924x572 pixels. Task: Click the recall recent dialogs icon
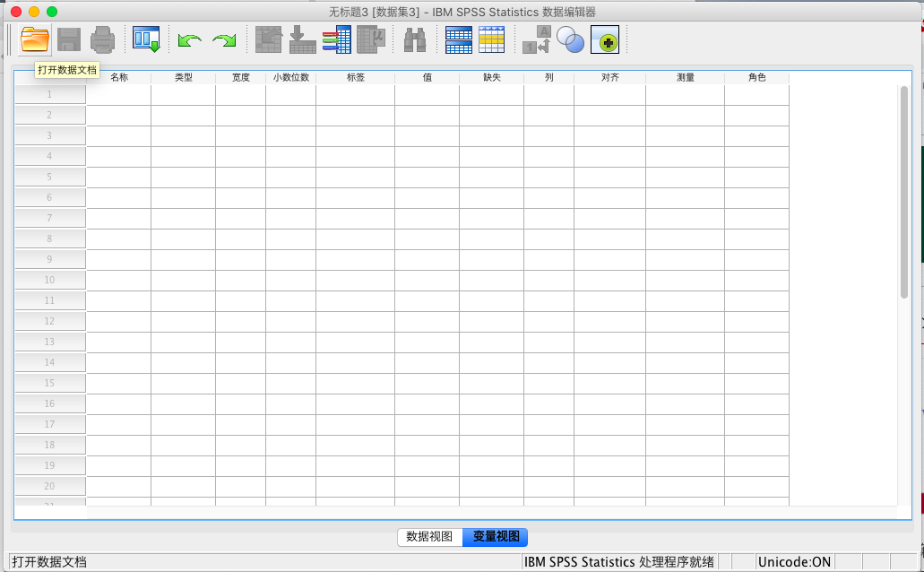coord(145,39)
